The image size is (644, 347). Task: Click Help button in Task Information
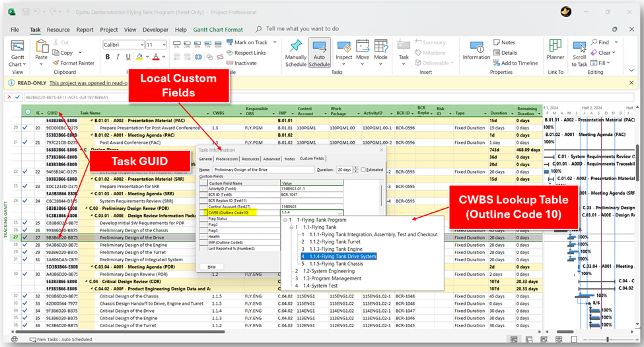211,267
